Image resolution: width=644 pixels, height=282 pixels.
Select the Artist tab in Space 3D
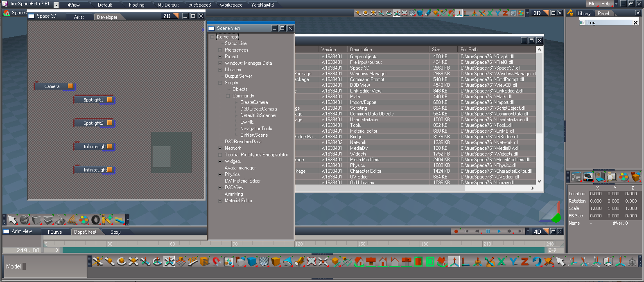(79, 17)
